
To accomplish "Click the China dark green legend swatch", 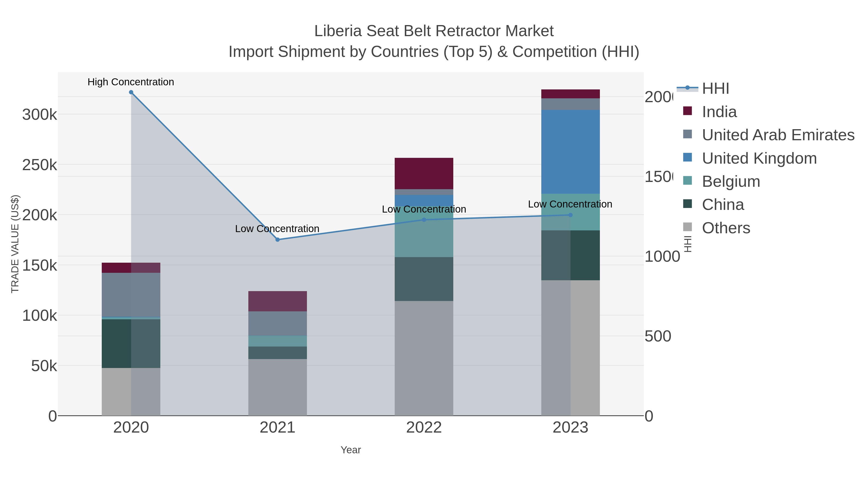I will click(x=687, y=204).
